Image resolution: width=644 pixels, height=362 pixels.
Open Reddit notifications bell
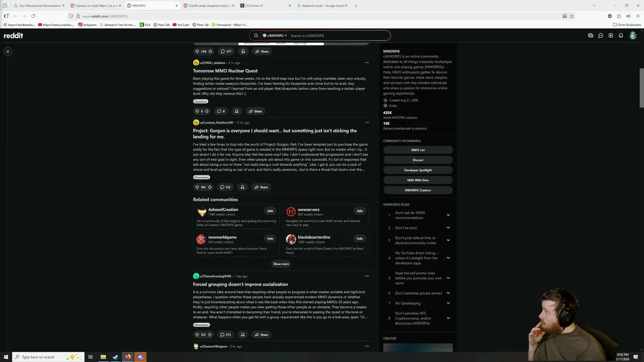pyautogui.click(x=621, y=36)
